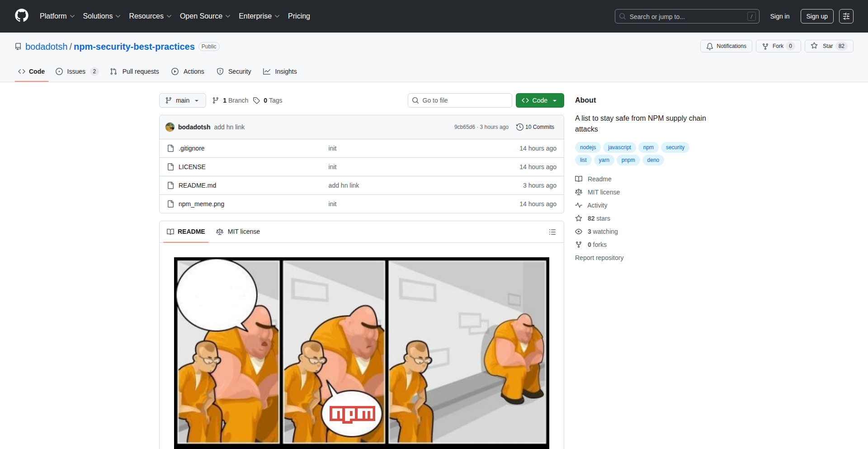Open the README outline list icon
868x449 pixels.
(552, 232)
